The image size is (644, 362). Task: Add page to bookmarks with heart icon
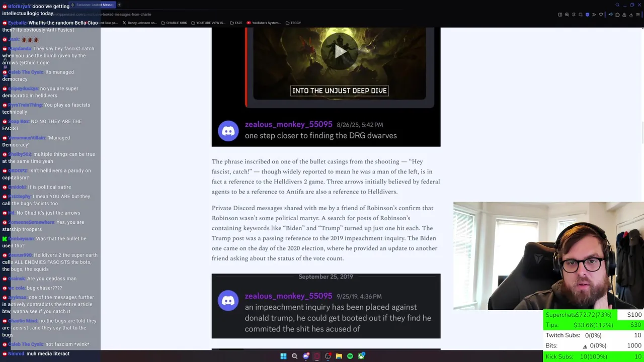(x=601, y=15)
